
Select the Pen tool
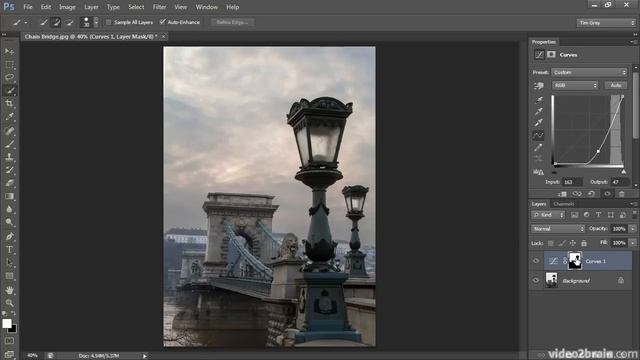coord(9,236)
